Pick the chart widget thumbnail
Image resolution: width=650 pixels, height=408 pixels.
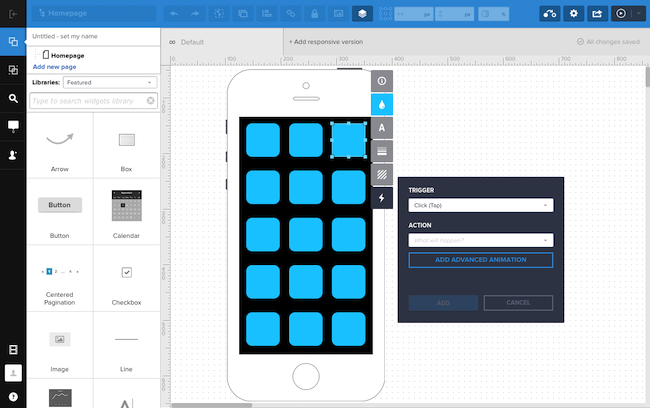pyautogui.click(x=60, y=398)
